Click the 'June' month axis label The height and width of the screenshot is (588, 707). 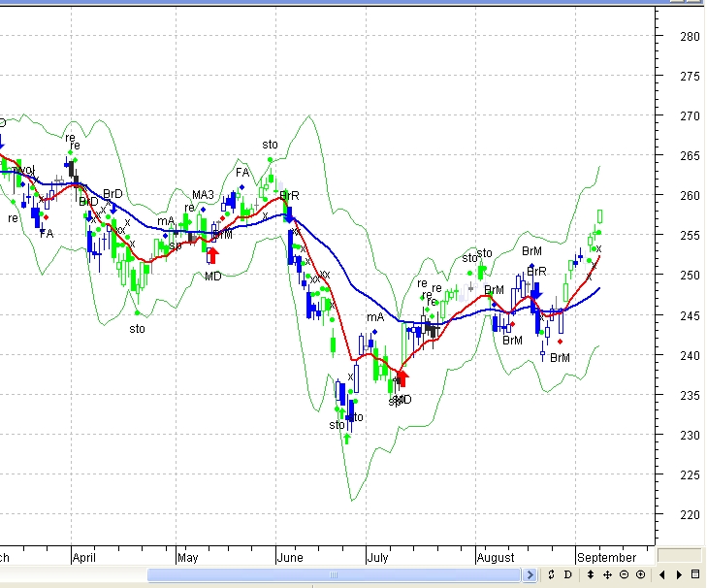[x=290, y=558]
